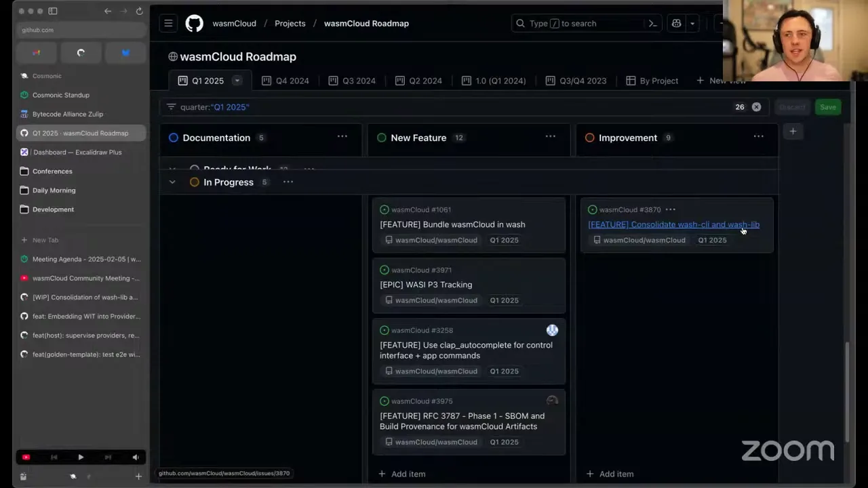868x488 pixels.
Task: Switch to the Q3 2024 view tab
Action: coord(352,81)
